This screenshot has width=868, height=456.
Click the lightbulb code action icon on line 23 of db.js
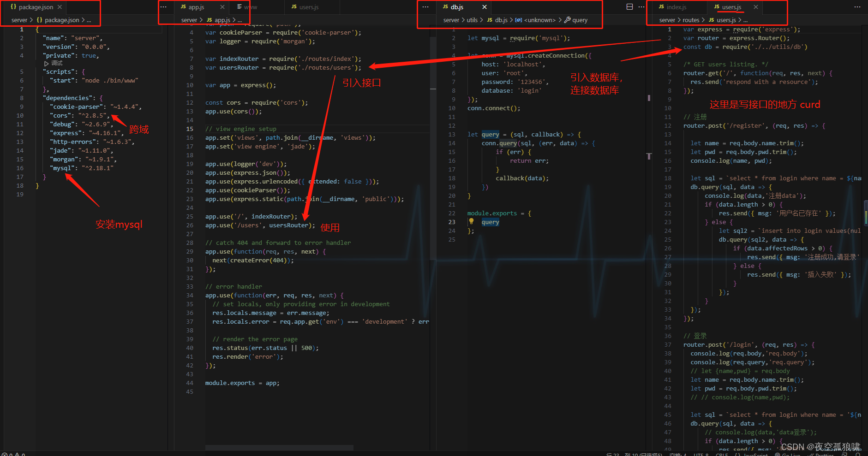click(x=471, y=221)
